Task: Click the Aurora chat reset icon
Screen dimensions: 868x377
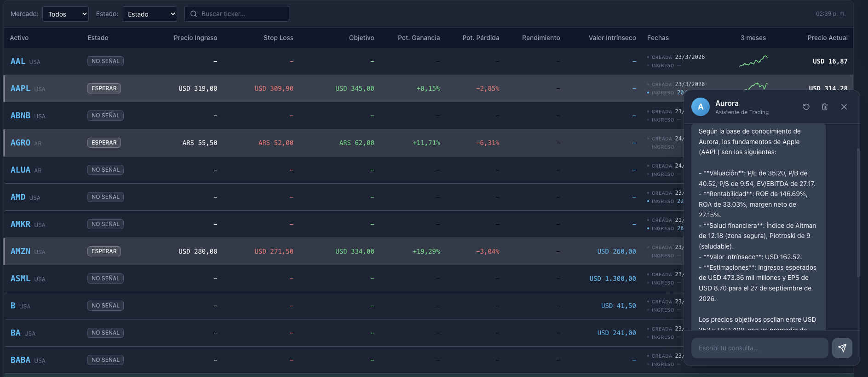Action: coord(806,107)
